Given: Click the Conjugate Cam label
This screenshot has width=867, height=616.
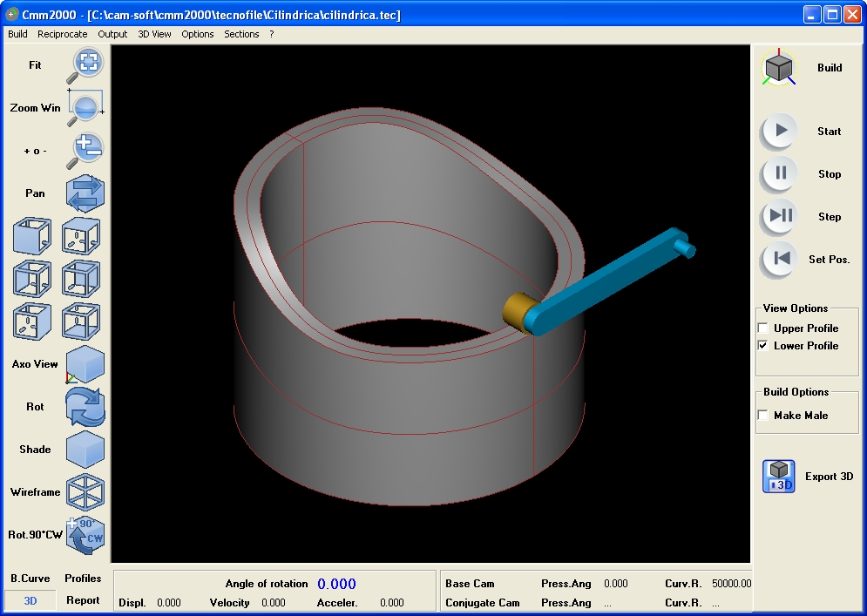Looking at the screenshot, I should click(482, 603).
